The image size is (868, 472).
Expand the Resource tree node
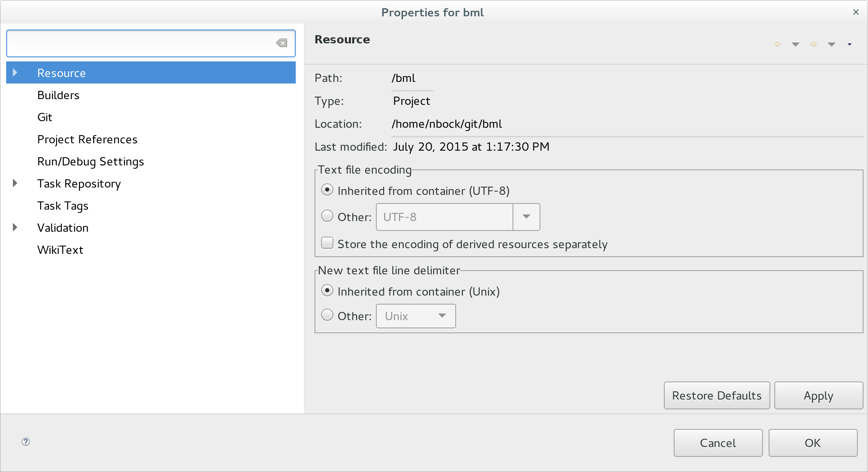(x=15, y=73)
